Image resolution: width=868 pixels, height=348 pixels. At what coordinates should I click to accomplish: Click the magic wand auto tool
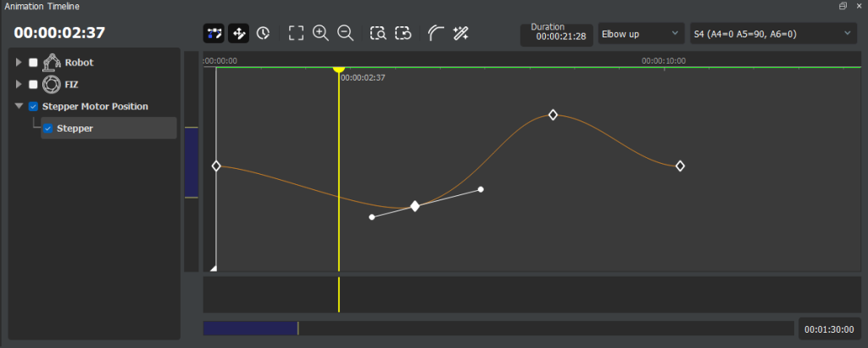click(x=460, y=33)
